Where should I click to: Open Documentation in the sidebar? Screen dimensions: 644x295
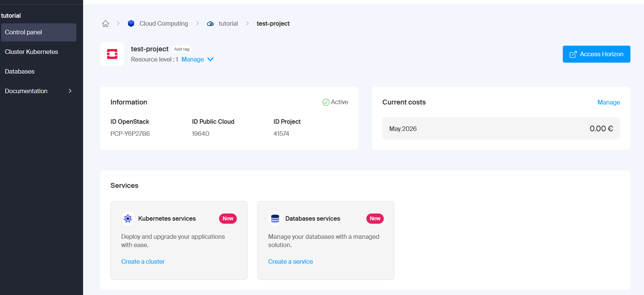coord(39,91)
